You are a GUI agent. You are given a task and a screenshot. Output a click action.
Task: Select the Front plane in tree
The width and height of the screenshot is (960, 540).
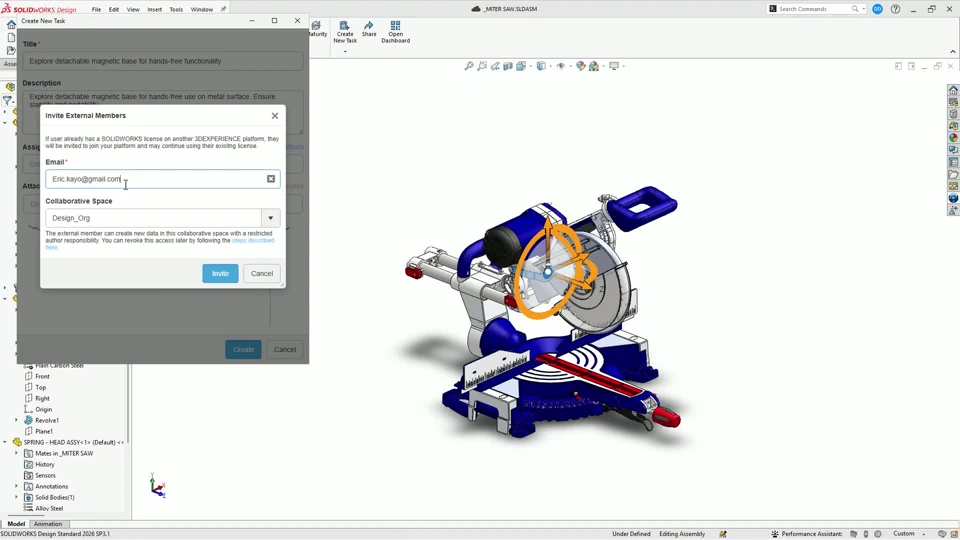click(x=42, y=377)
